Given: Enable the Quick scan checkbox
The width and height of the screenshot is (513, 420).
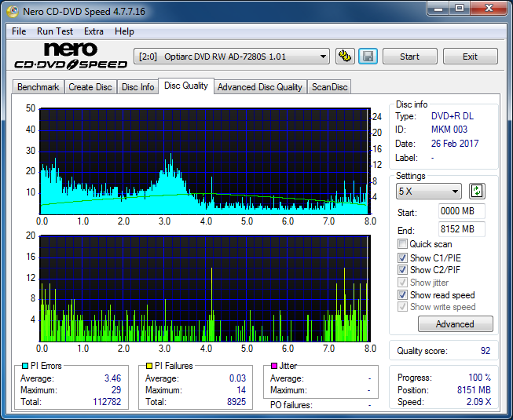Looking at the screenshot, I should click(402, 244).
